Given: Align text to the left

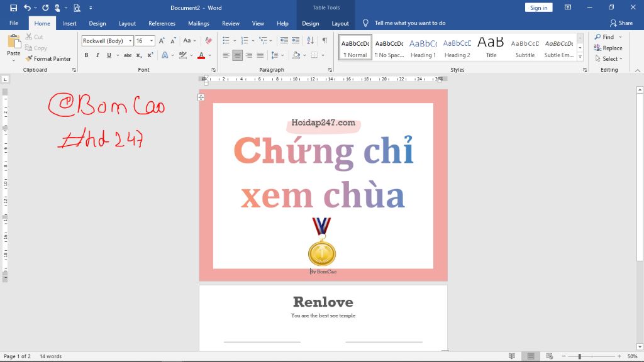Looking at the screenshot, I should [226, 55].
